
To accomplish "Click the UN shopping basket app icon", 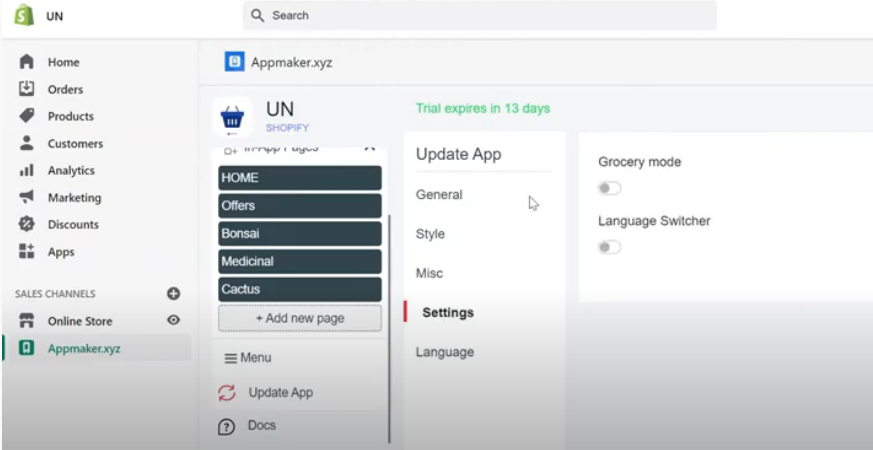I will click(232, 118).
